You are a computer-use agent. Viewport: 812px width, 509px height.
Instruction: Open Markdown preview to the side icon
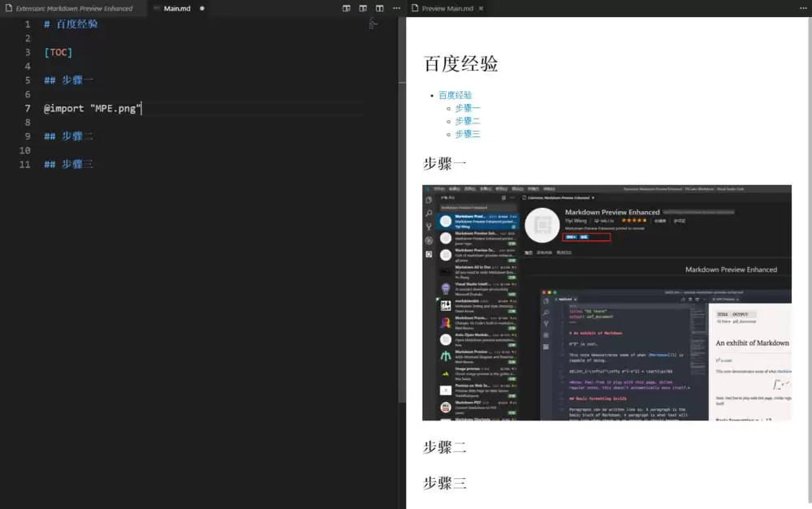click(347, 8)
